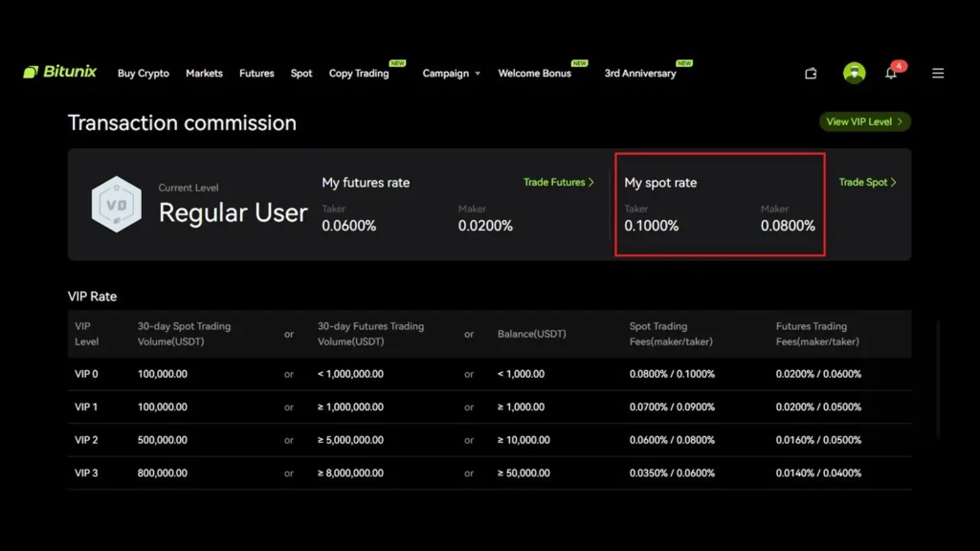Follow the Trade Futures link
This screenshot has height=551, width=980.
[x=558, y=182]
